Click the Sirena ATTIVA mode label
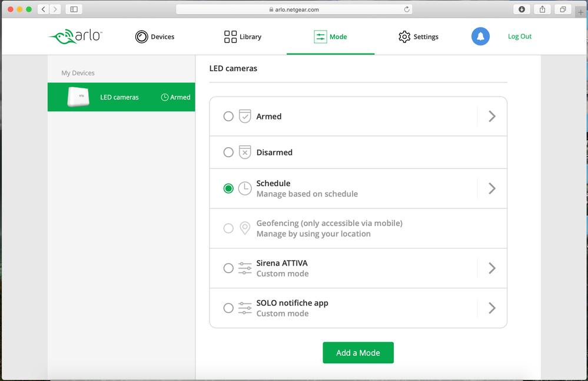This screenshot has width=588, height=381. [x=282, y=263]
